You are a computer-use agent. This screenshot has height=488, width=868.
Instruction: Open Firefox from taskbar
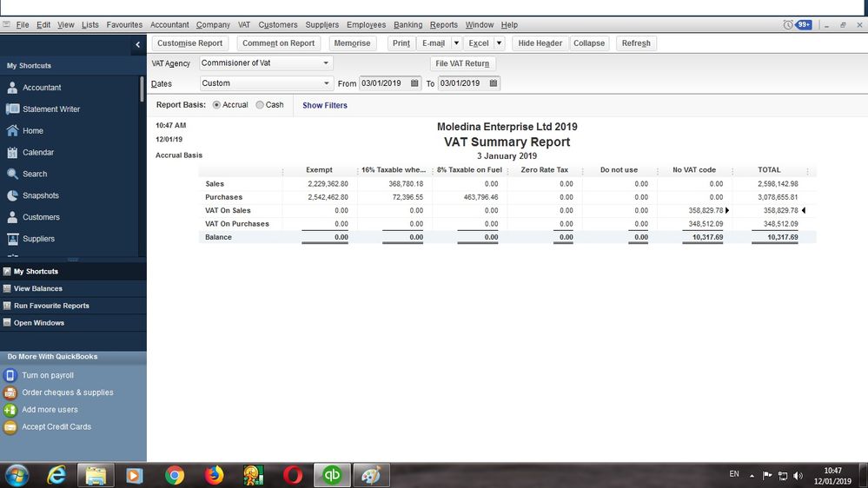point(214,475)
